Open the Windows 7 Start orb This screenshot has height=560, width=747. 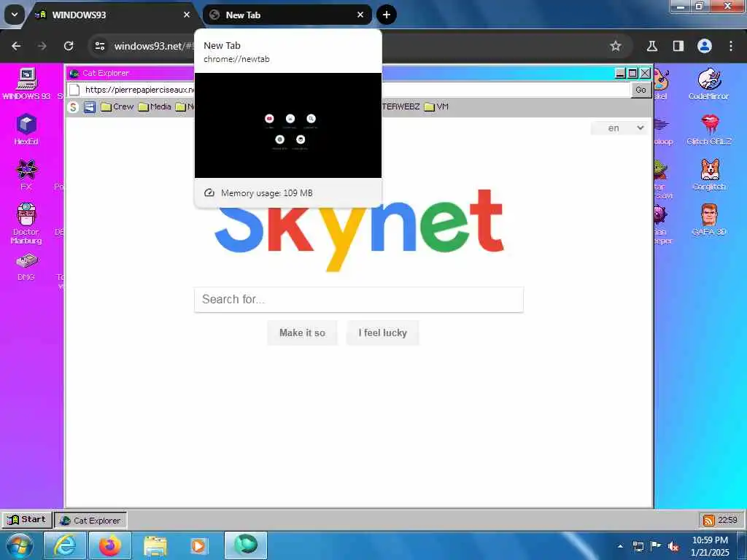(19, 545)
